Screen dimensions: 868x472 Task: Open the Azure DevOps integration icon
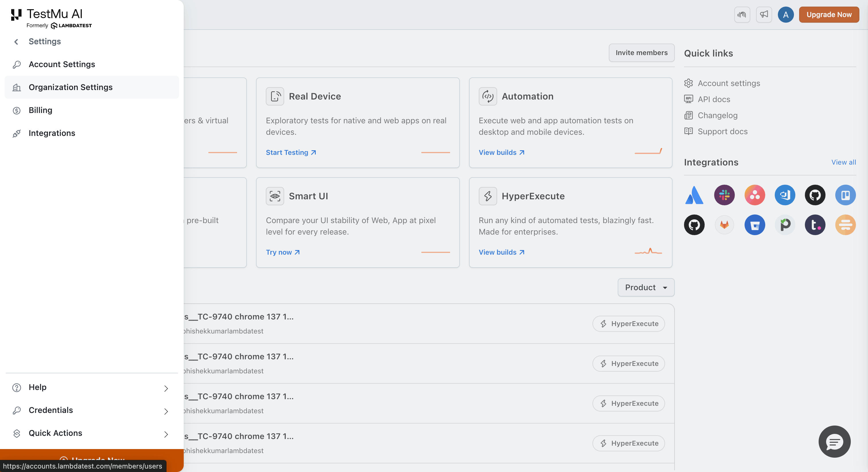tap(785, 195)
